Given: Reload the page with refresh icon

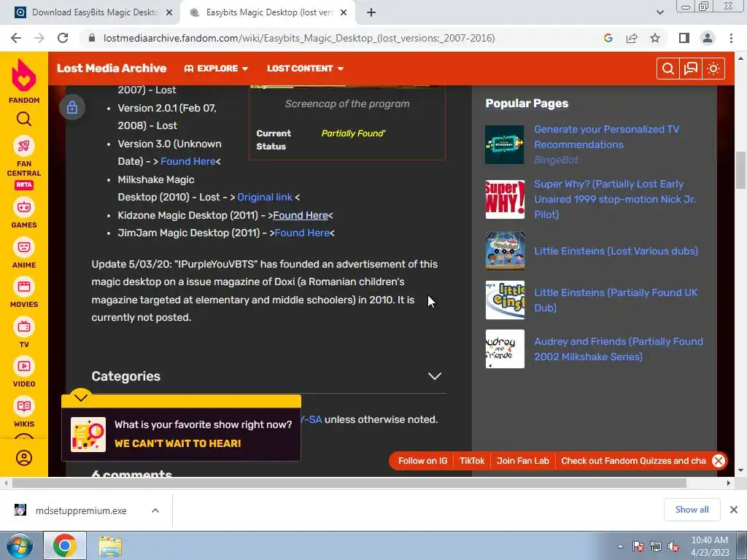Looking at the screenshot, I should click(63, 38).
